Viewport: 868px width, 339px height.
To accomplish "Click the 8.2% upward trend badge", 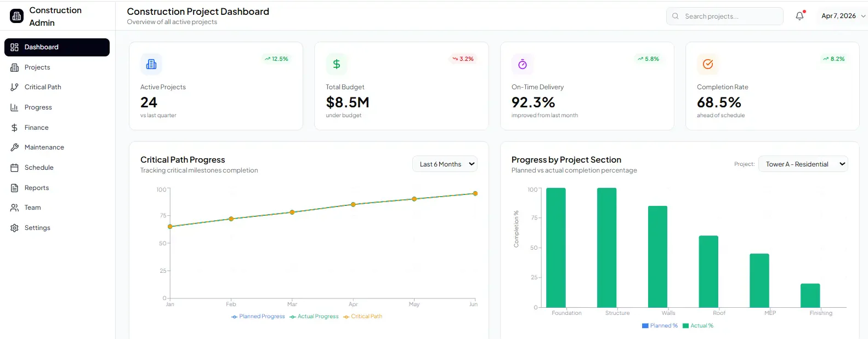I will [x=833, y=59].
